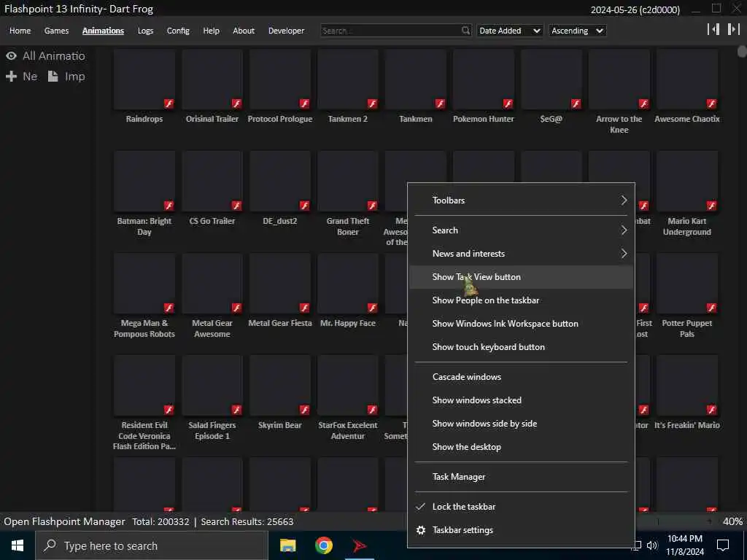Viewport: 747px width, 560px height.
Task: Click the New playlist plus icon
Action: click(x=12, y=76)
